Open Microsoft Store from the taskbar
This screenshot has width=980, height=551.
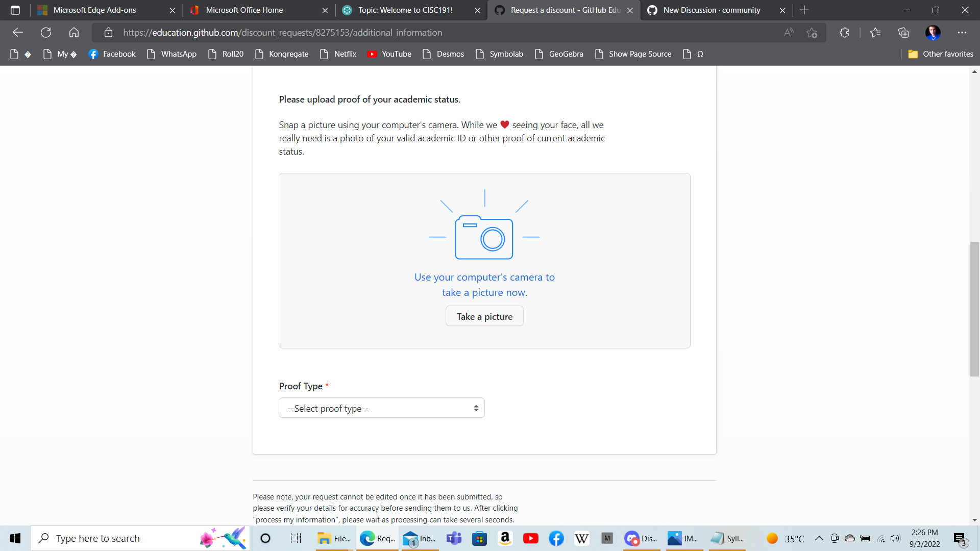click(x=479, y=538)
